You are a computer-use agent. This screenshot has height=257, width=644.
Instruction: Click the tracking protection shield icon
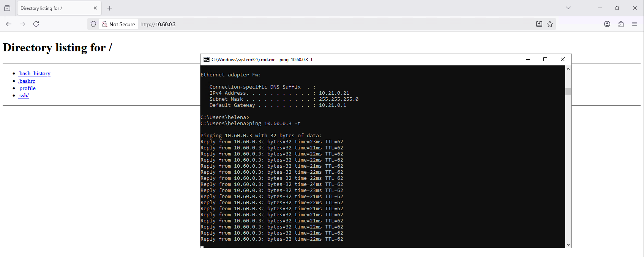pyautogui.click(x=93, y=24)
